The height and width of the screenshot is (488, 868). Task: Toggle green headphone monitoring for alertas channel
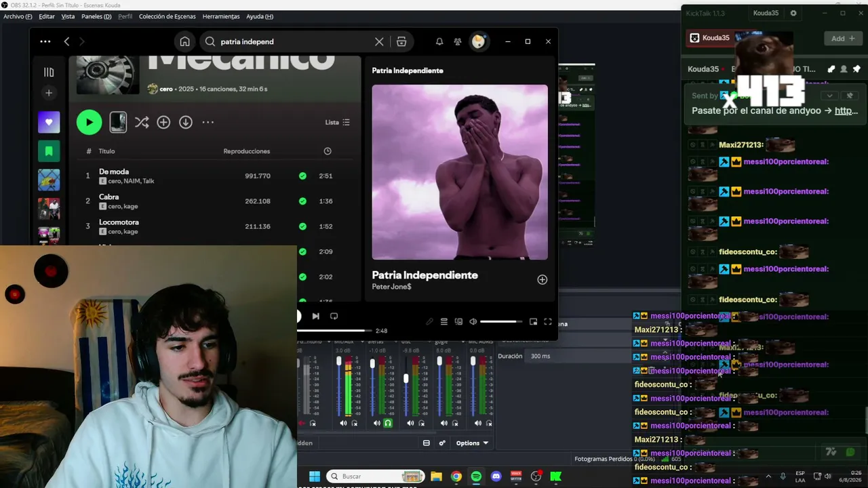(x=388, y=423)
